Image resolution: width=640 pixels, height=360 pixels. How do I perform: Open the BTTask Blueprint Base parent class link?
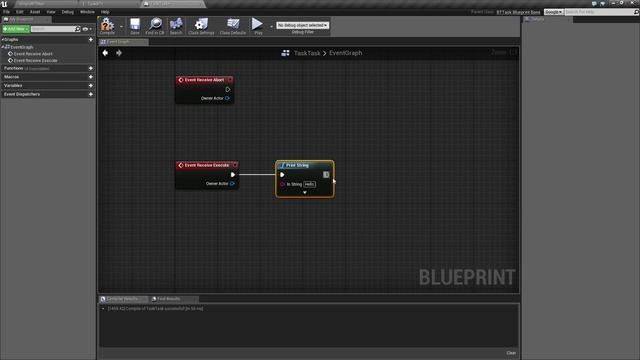click(518, 12)
